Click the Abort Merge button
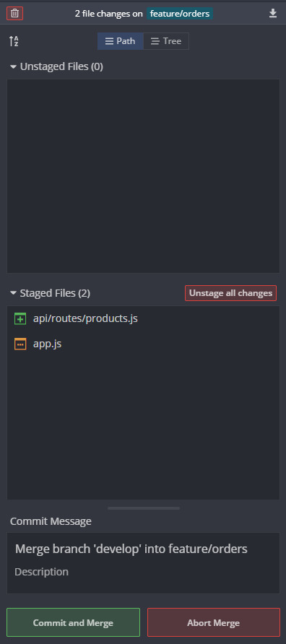This screenshot has height=644, width=286. [214, 622]
